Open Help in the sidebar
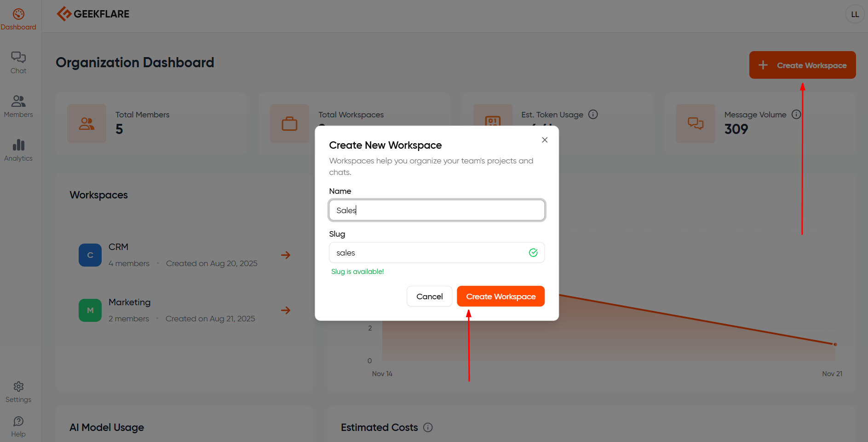 18,427
